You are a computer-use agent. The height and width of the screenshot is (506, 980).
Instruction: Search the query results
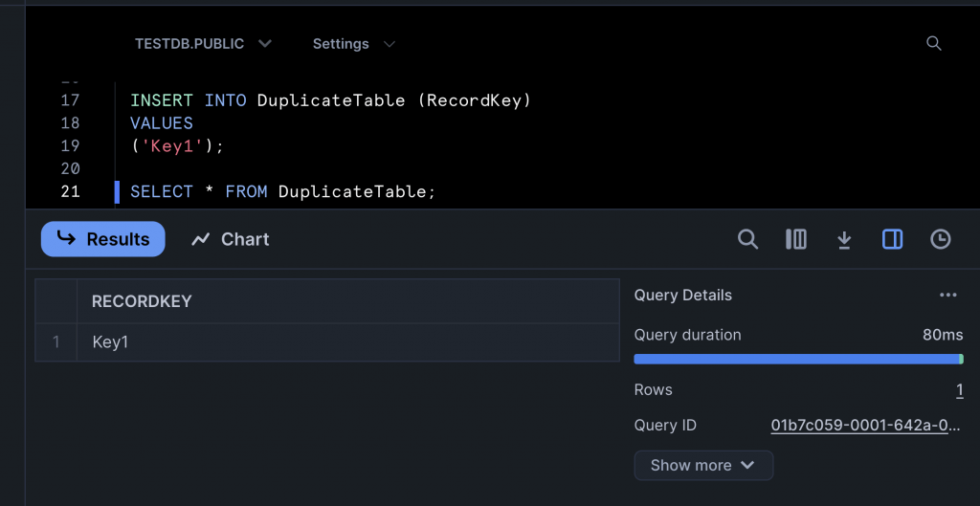(747, 239)
